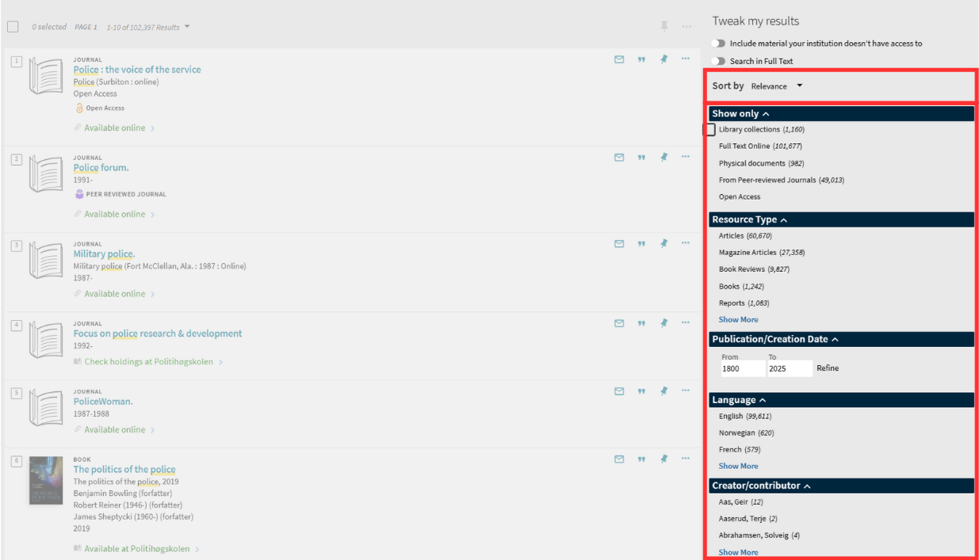Viewport: 979px width, 560px height.
Task: Open more actions for 'Military police.'
Action: pos(686,242)
